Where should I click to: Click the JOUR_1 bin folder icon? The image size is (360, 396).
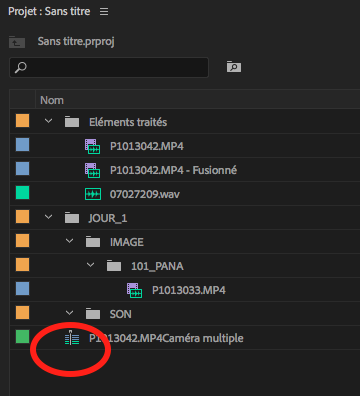[x=72, y=218]
